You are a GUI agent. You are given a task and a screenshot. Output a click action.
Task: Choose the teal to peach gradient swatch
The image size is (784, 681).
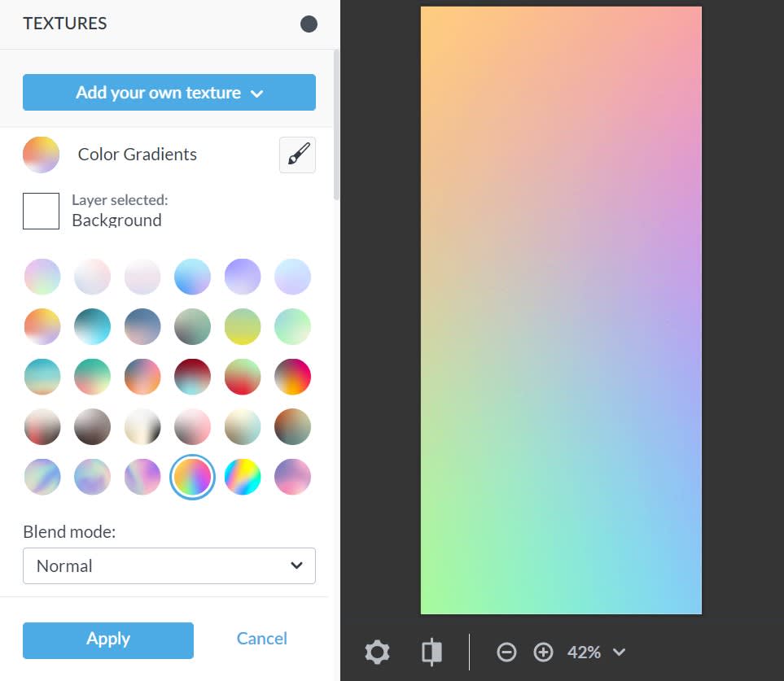[42, 376]
